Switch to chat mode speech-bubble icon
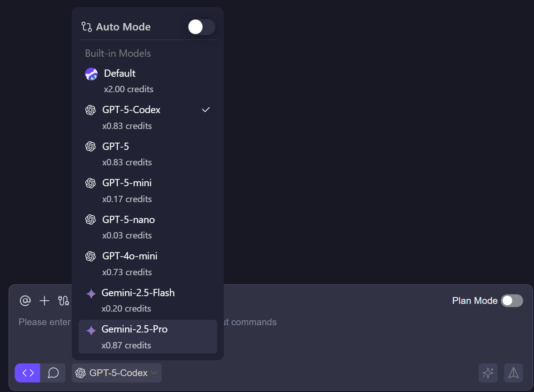The height and width of the screenshot is (392, 534). pyautogui.click(x=53, y=373)
